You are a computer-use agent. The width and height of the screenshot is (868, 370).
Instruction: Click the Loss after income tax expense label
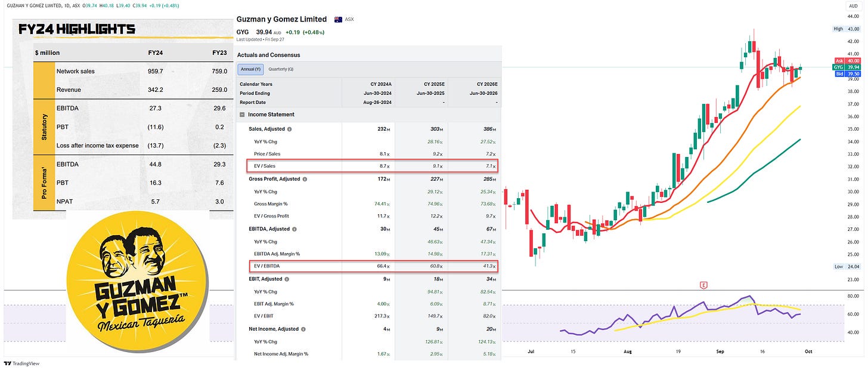(x=97, y=146)
